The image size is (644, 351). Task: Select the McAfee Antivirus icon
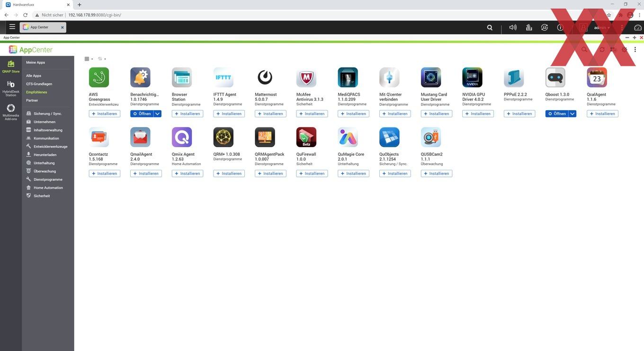(306, 78)
